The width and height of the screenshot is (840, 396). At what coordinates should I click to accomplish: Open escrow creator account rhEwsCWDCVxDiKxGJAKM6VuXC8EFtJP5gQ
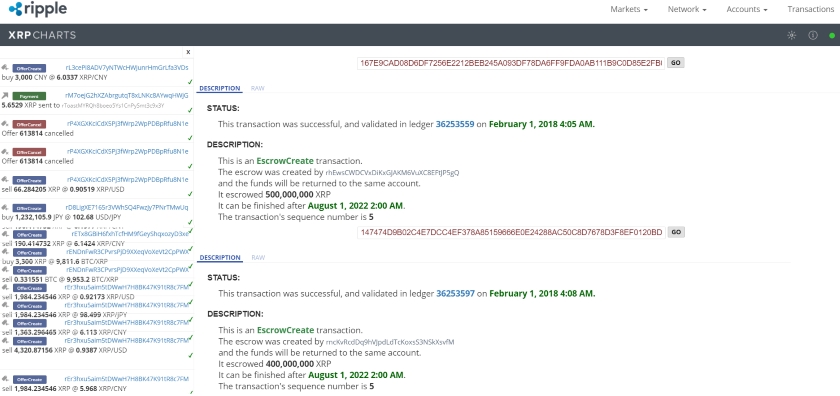coord(392,173)
